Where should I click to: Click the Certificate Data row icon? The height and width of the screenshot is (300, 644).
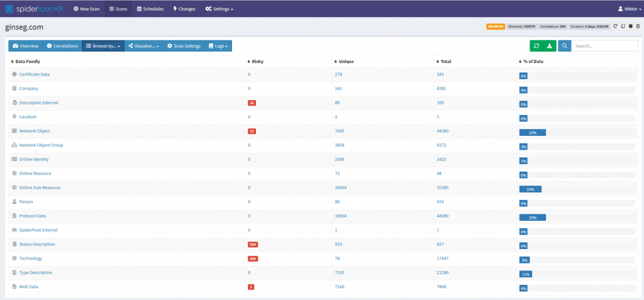tap(14, 74)
